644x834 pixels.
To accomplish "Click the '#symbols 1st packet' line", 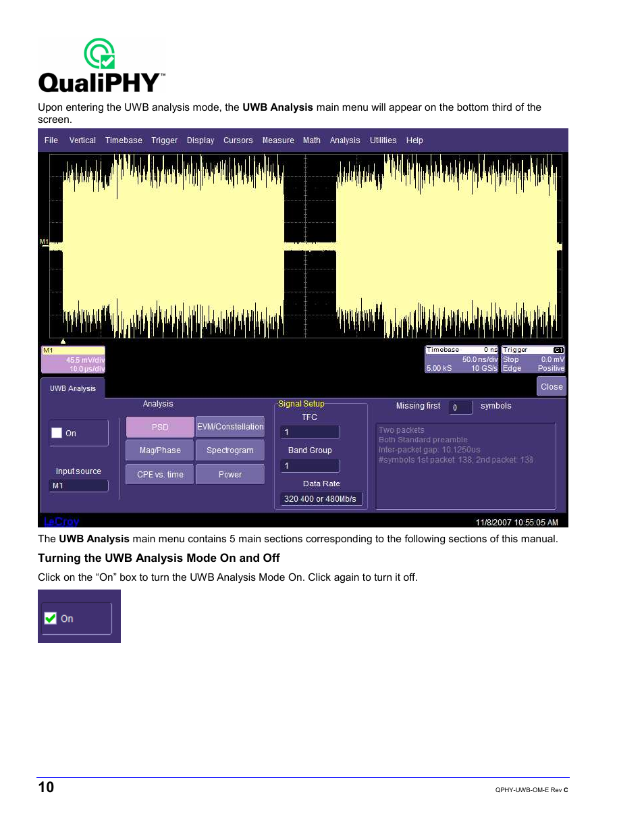I will pos(456,460).
